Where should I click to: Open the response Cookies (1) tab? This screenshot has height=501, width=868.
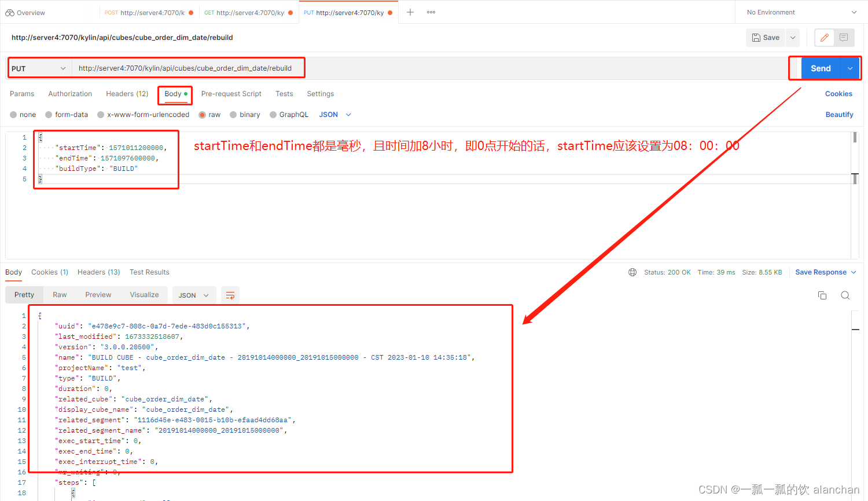coord(50,272)
